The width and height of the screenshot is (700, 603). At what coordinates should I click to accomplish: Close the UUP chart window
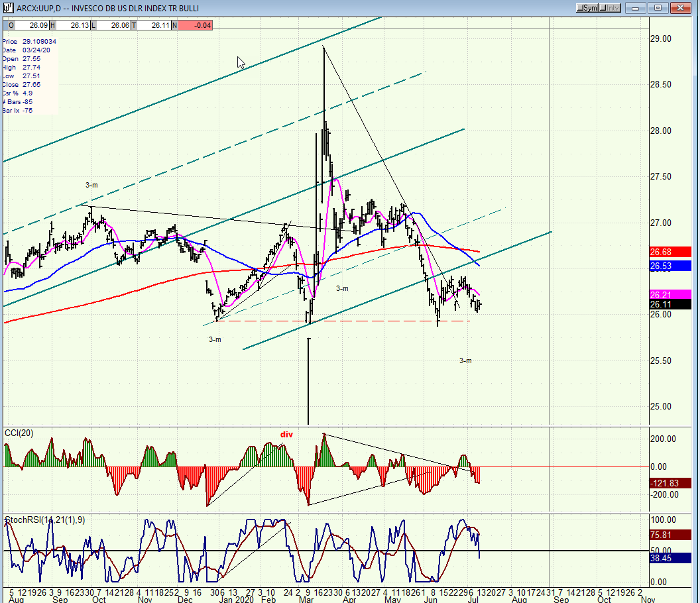click(x=680, y=8)
